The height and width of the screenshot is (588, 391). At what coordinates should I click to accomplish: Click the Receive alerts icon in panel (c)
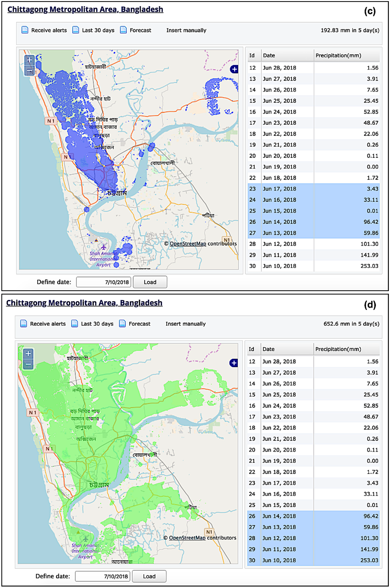point(25,30)
